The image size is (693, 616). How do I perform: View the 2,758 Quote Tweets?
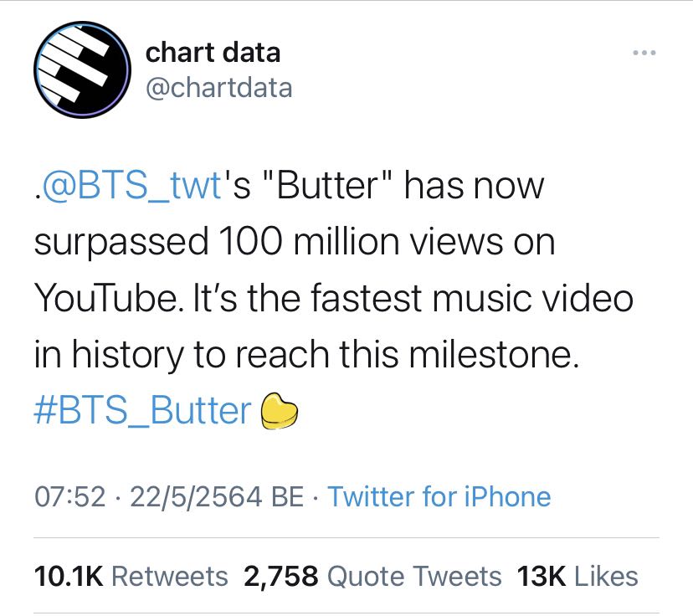click(372, 576)
